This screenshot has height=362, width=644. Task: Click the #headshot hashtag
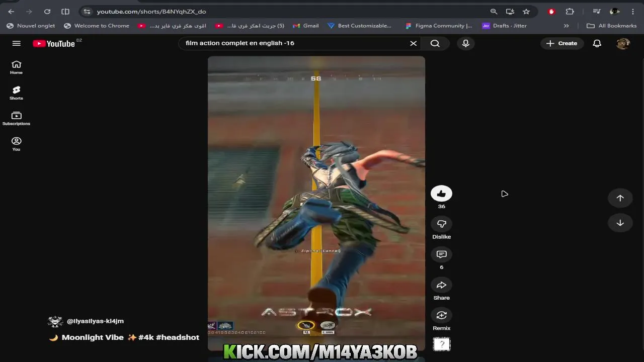[178, 337]
